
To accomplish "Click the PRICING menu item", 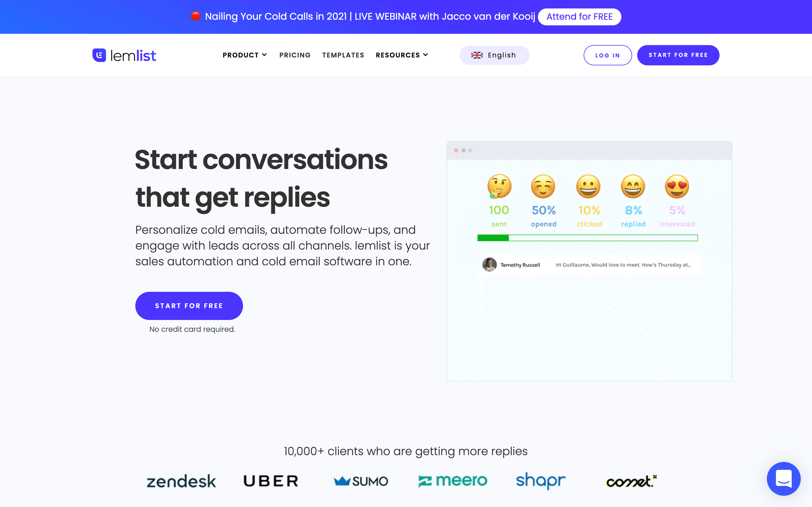I will pos(295,55).
